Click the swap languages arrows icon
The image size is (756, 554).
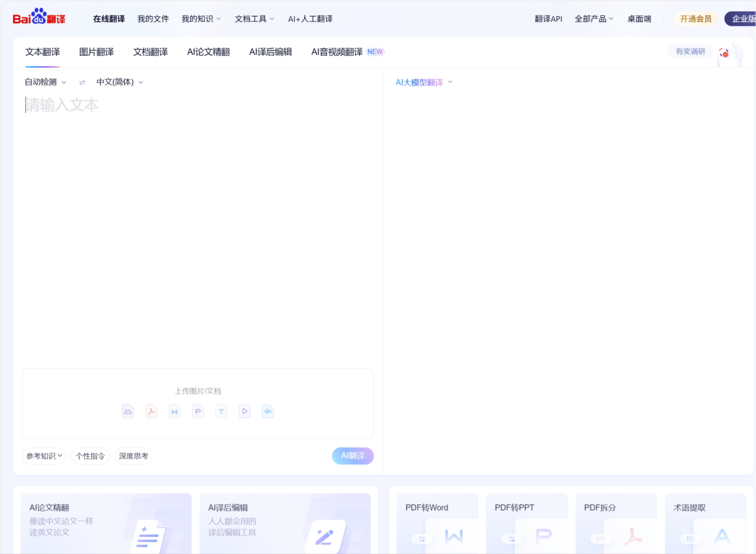pos(82,82)
